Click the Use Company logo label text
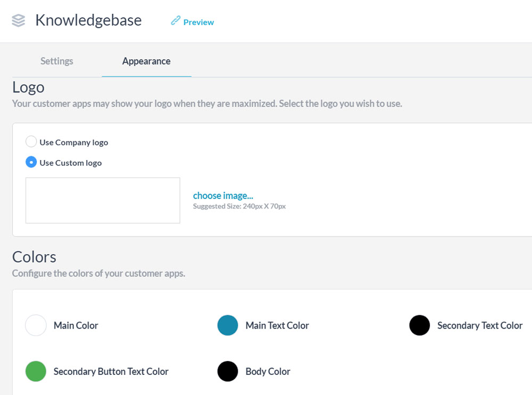 pyautogui.click(x=73, y=142)
